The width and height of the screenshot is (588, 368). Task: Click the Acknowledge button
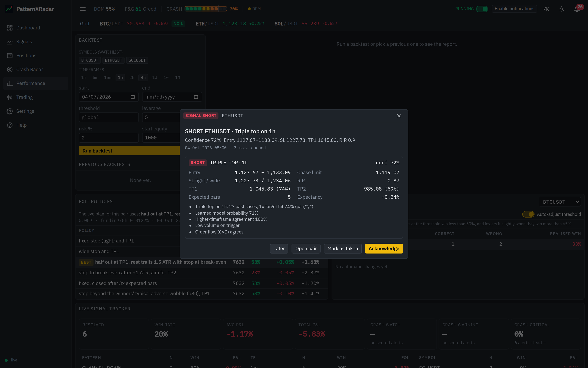(x=384, y=248)
